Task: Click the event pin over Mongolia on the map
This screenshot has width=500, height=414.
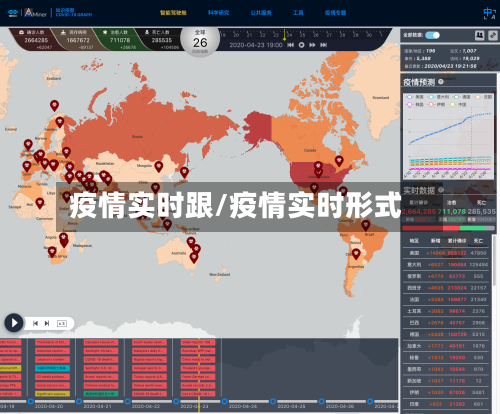Action: pyautogui.click(x=159, y=166)
